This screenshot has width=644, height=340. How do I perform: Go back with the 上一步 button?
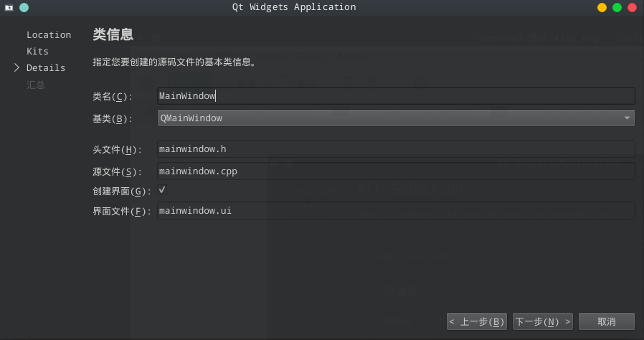coord(477,321)
